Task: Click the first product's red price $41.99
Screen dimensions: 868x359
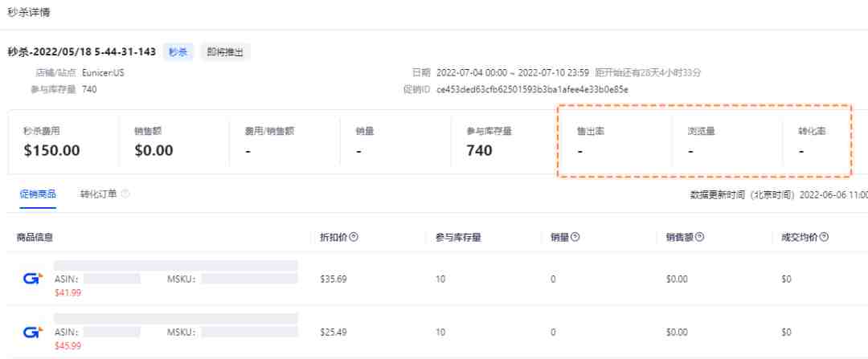Action: coord(68,292)
